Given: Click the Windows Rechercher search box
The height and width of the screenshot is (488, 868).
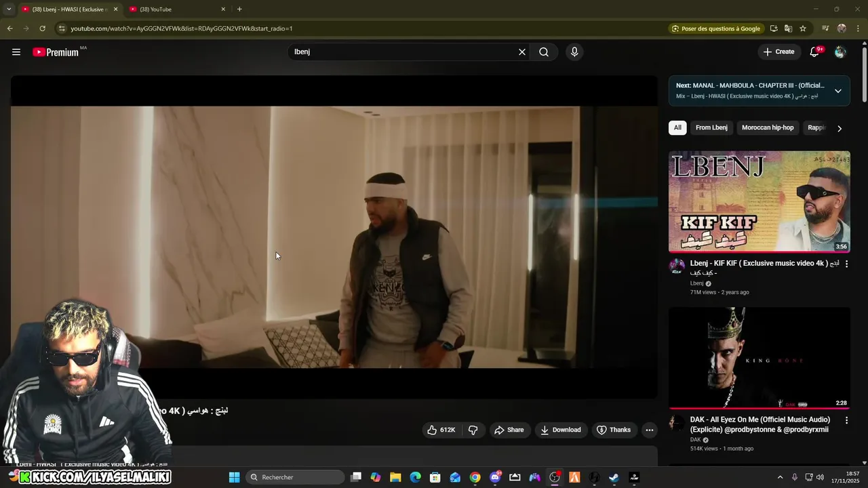Looking at the screenshot, I should click(295, 477).
